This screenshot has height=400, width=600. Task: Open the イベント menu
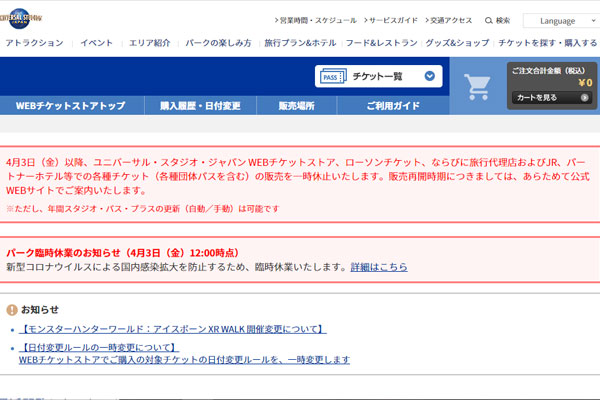[97, 43]
